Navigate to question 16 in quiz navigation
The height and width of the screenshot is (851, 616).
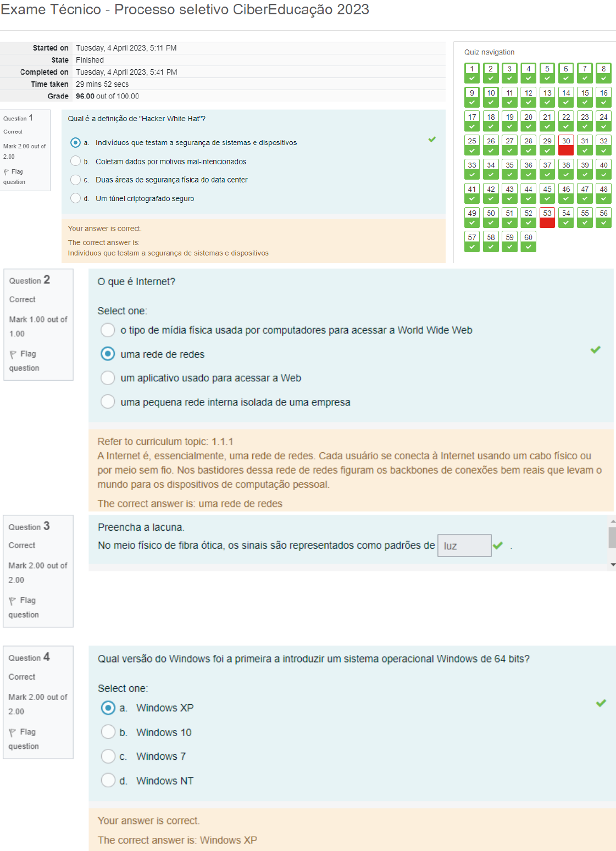(x=603, y=97)
